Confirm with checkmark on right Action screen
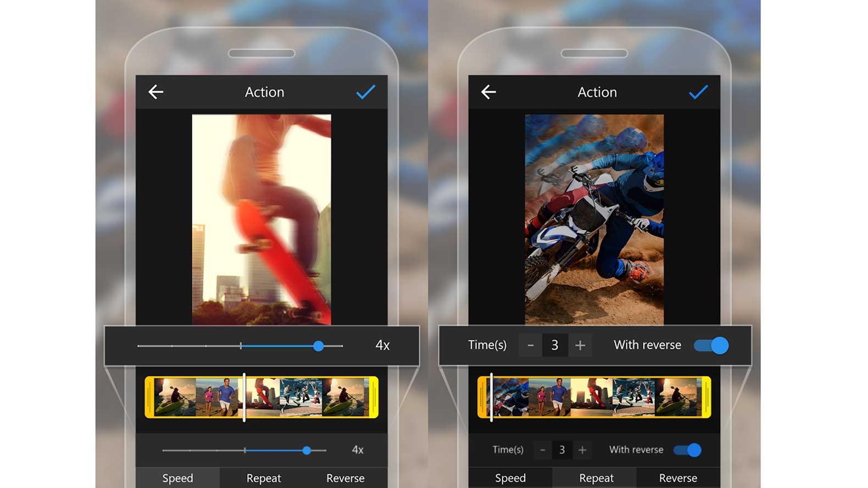Screen dimensions: 868x488 coord(698,92)
